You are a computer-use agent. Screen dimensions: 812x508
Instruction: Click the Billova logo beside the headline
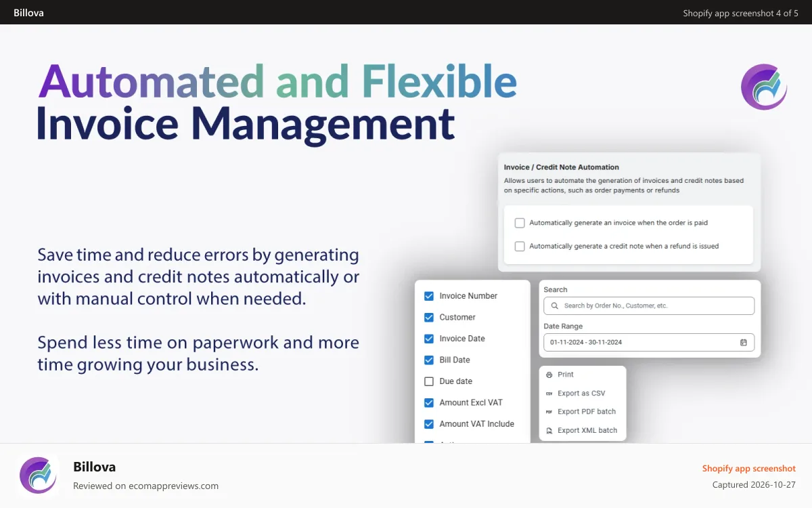764,87
